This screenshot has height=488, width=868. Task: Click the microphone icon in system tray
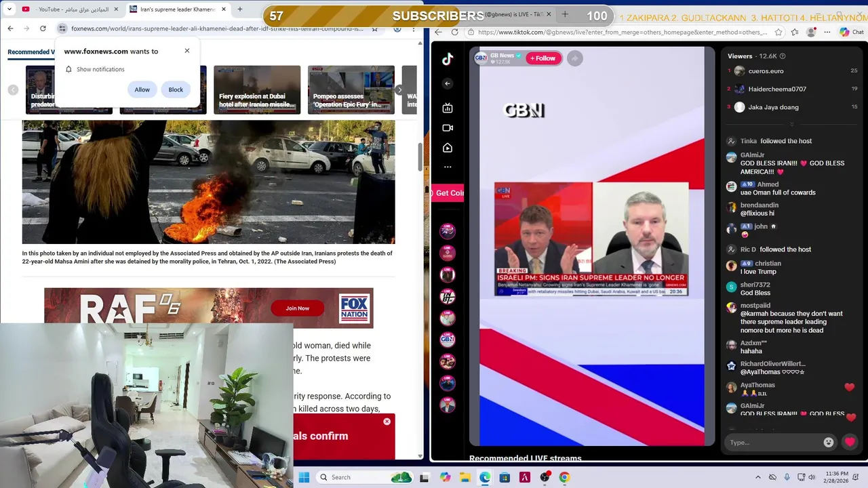(787, 477)
